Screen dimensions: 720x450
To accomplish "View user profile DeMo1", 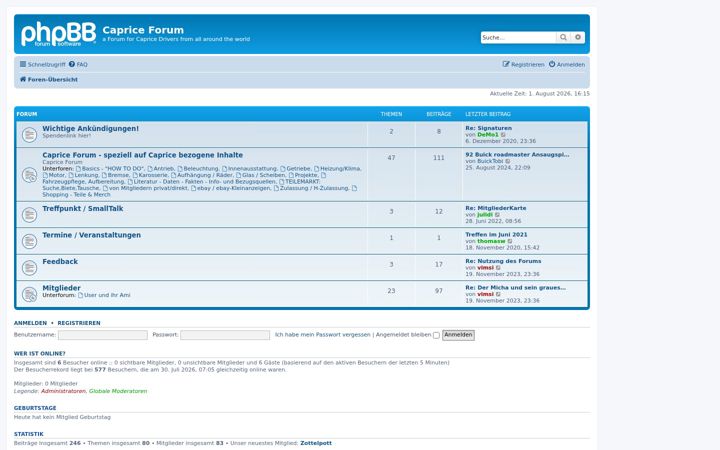I will pyautogui.click(x=488, y=135).
